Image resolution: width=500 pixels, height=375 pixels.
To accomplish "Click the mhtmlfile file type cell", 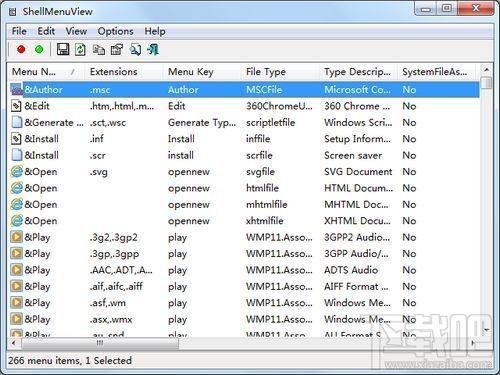I will click(267, 204).
